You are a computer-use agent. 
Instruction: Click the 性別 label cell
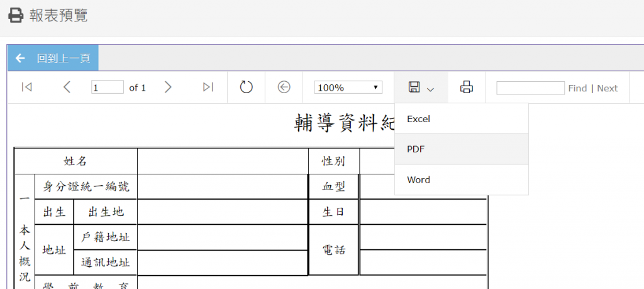tap(333, 161)
